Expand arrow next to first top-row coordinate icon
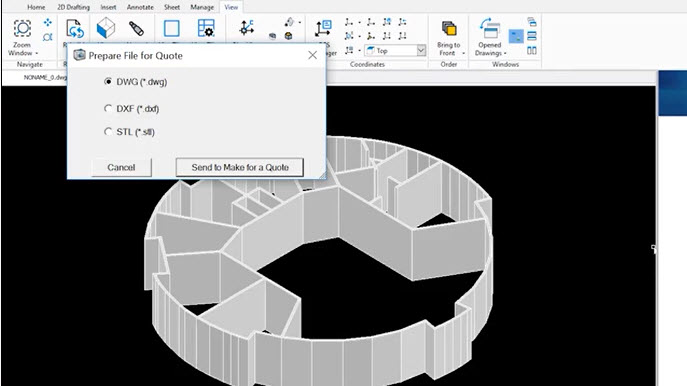The image size is (687, 386). pyautogui.click(x=359, y=22)
